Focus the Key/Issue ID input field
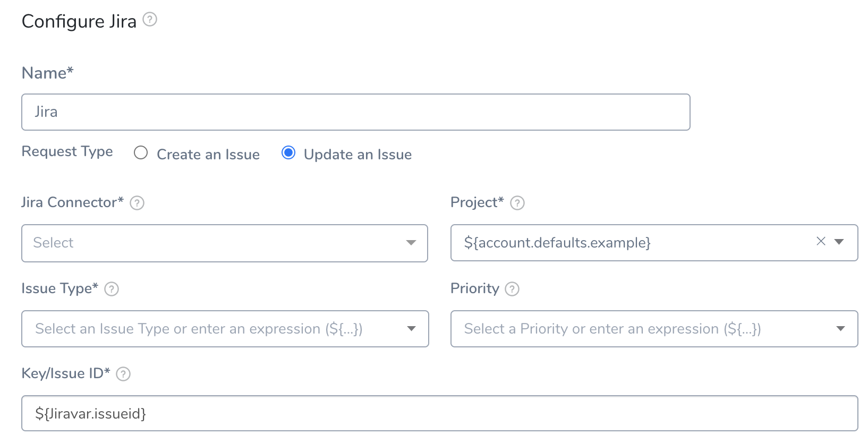Image resolution: width=868 pixels, height=443 pixels. click(440, 413)
